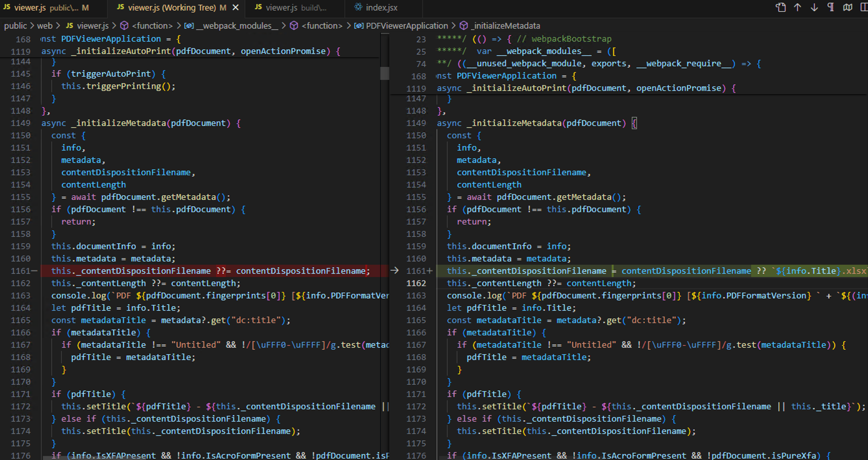Click the React icon on index.jsx tab
The image size is (868, 460).
click(x=358, y=7)
